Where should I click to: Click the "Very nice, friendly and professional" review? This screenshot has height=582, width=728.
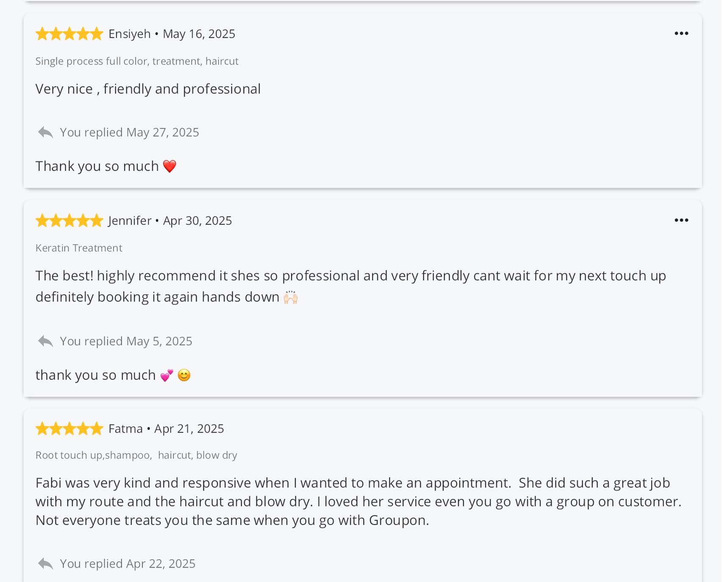pyautogui.click(x=148, y=89)
